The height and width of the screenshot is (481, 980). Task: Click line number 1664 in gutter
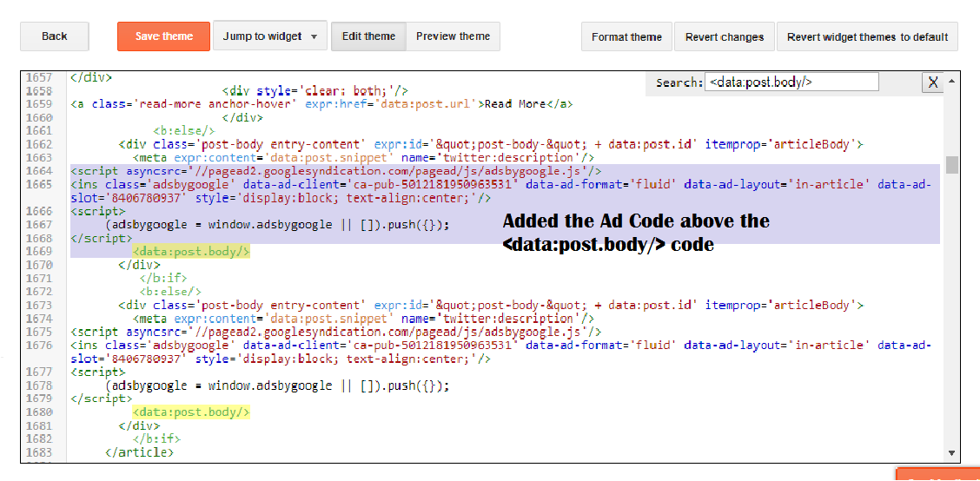[39, 171]
